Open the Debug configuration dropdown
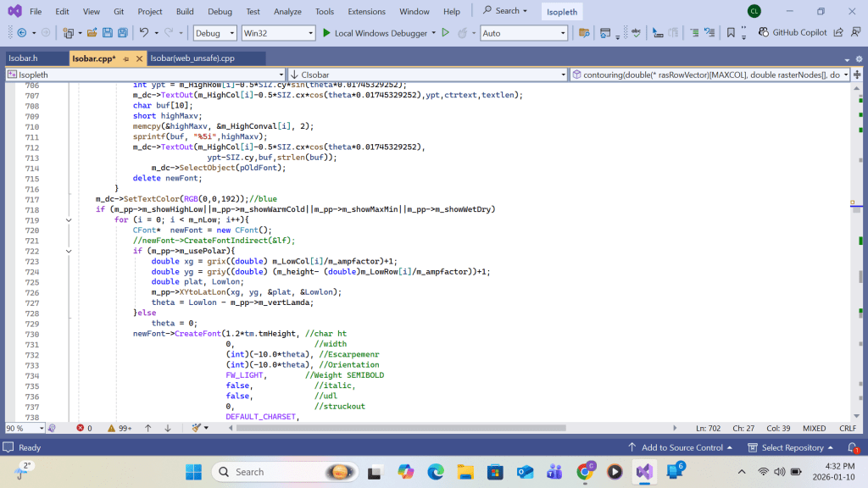Image resolution: width=868 pixels, height=488 pixels. 230,33
